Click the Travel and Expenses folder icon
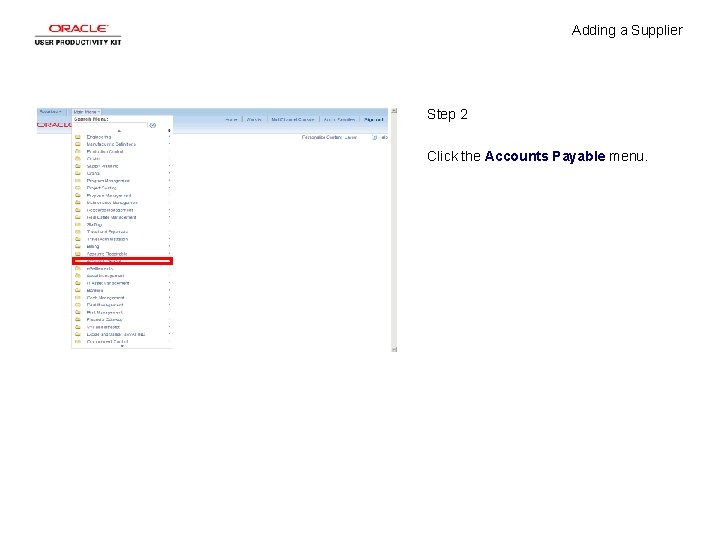 [78, 232]
